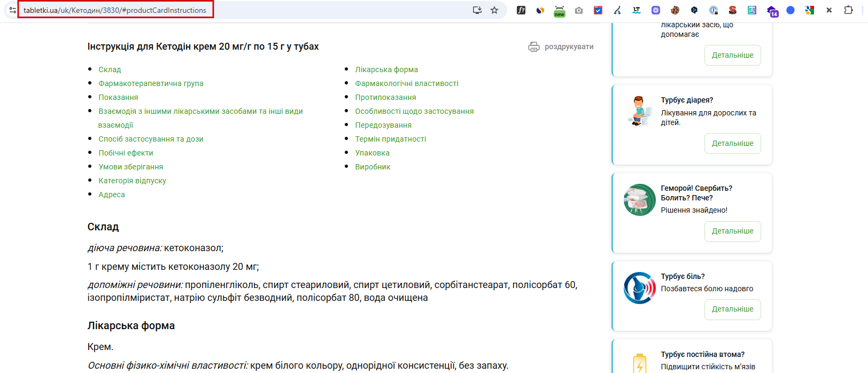The width and height of the screenshot is (868, 373).
Task: Open the WhatFont 'f?' extension
Action: 521,10
